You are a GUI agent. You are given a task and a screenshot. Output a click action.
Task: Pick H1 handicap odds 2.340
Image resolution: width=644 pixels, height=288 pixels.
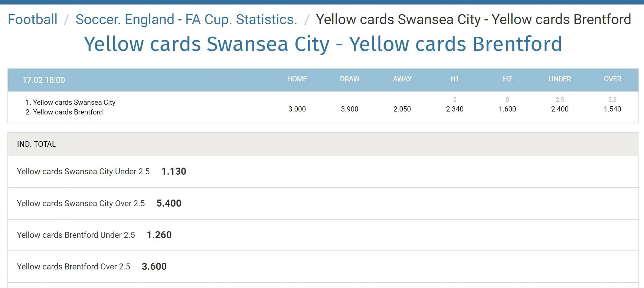point(455,109)
